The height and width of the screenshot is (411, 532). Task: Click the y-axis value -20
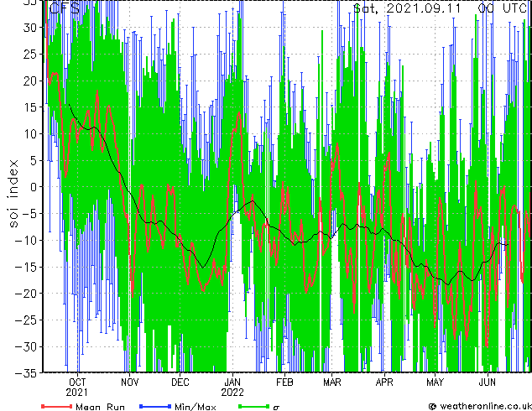(27, 294)
